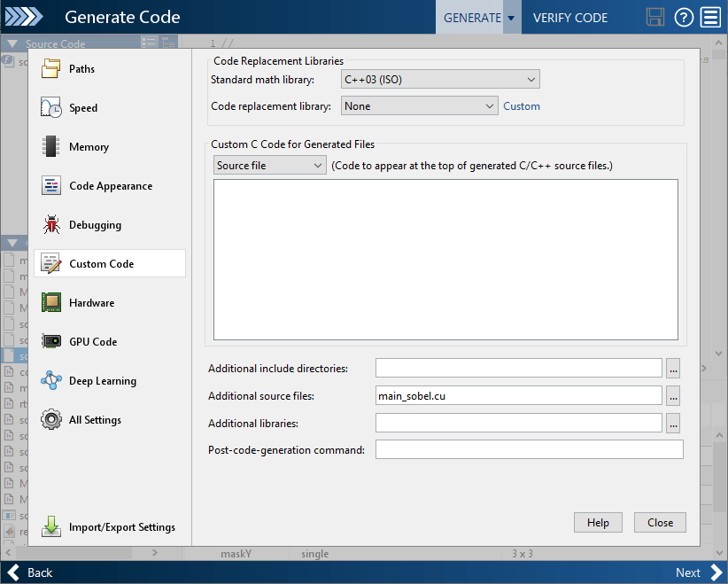Screen dimensions: 728x584
Task: Select the Debugging bug icon
Action: [x=52, y=225]
